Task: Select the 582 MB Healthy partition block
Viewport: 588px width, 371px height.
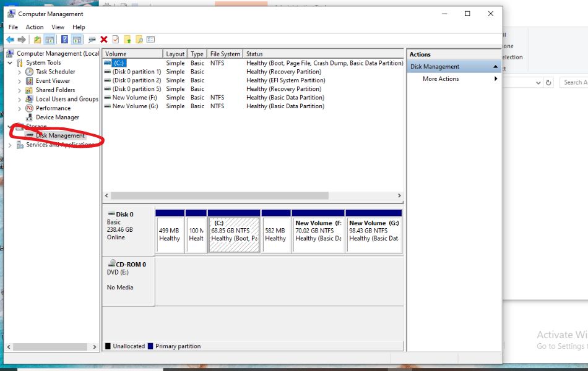Action: pyautogui.click(x=276, y=232)
